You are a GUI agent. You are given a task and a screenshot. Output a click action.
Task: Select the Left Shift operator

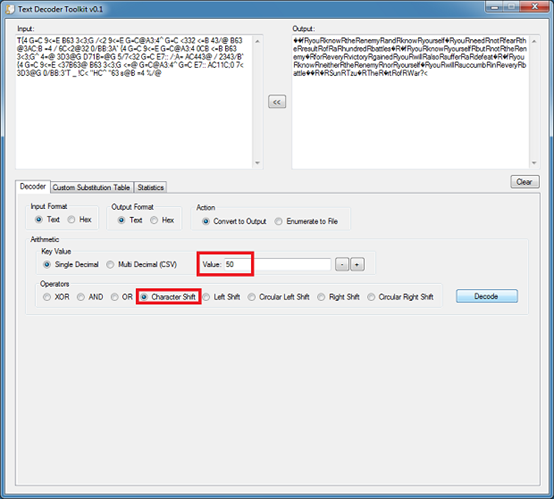coord(222,297)
